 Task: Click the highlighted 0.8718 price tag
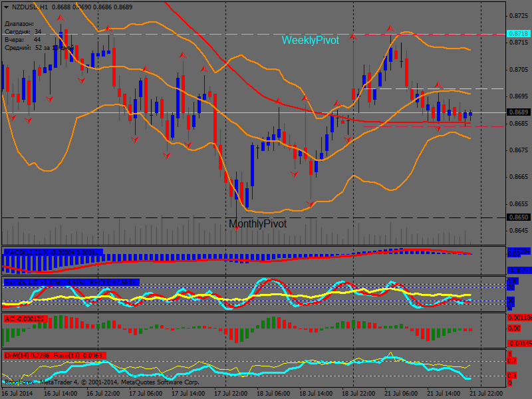tap(517, 33)
